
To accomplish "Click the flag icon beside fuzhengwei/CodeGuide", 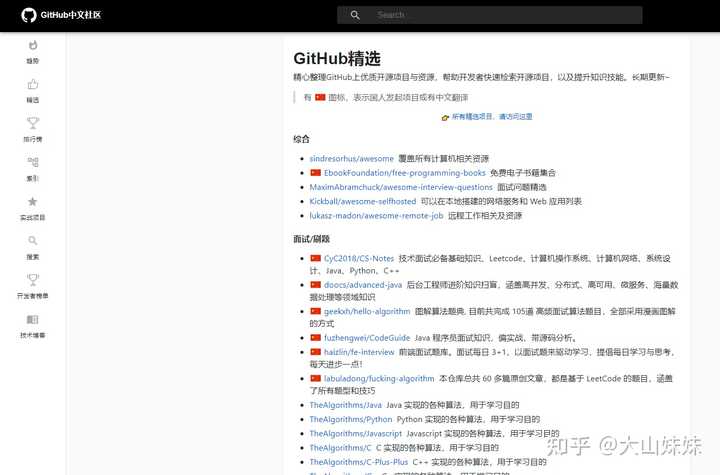I will pyautogui.click(x=315, y=338).
